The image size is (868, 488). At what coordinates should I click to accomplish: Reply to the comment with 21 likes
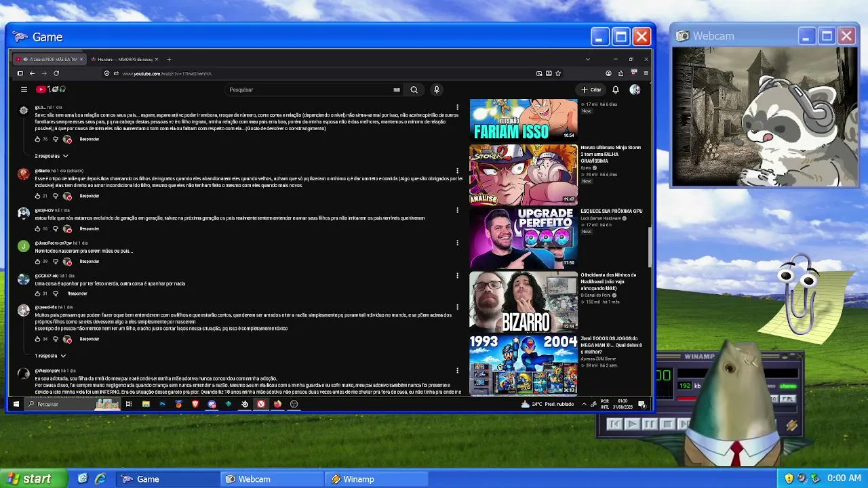pos(89,196)
